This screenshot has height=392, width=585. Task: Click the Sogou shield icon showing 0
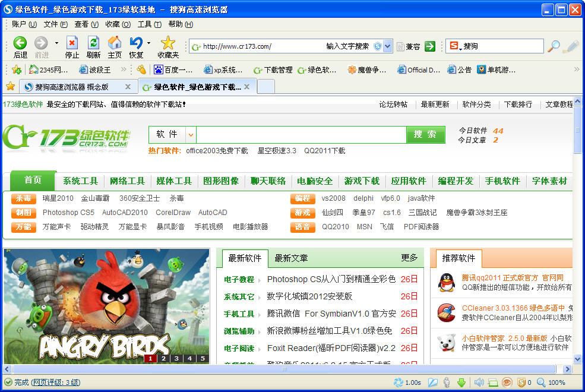[521, 382]
